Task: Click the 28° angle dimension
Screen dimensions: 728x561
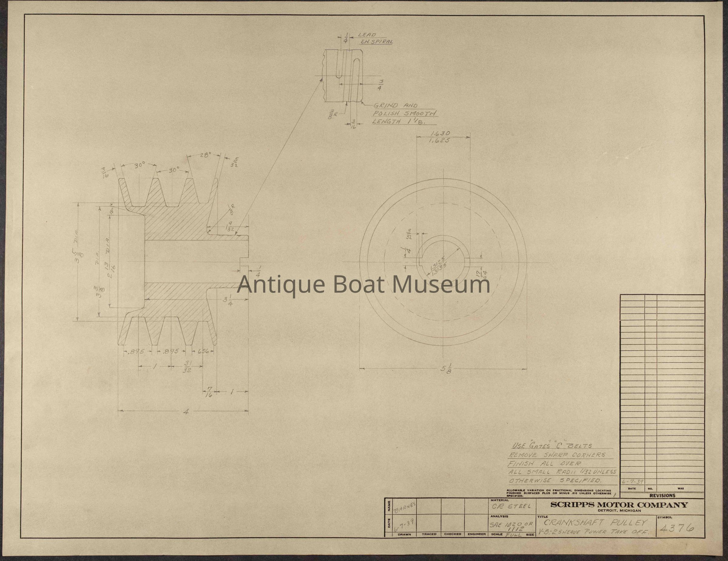Action: click(x=206, y=155)
